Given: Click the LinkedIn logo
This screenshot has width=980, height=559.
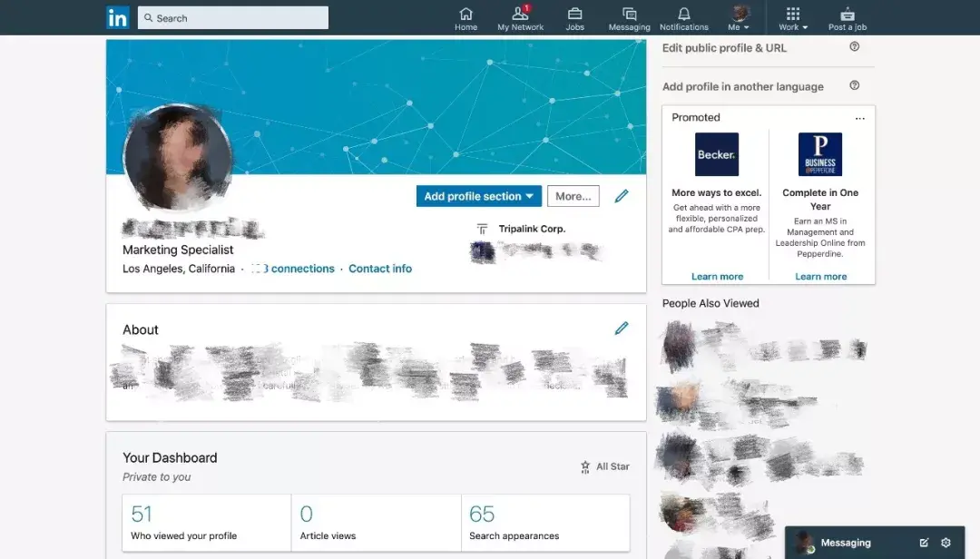Looking at the screenshot, I should [x=118, y=17].
